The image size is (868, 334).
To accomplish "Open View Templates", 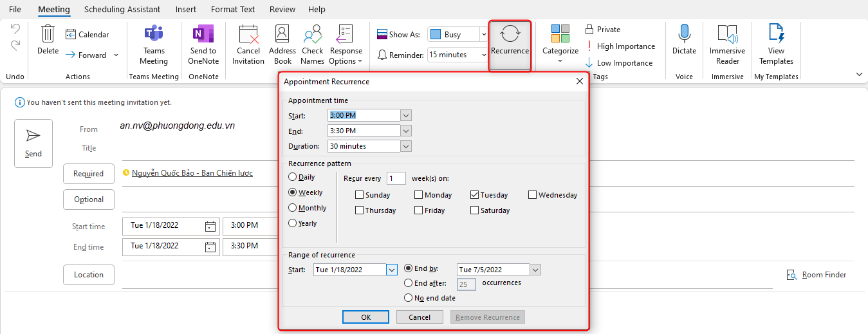I will click(776, 45).
